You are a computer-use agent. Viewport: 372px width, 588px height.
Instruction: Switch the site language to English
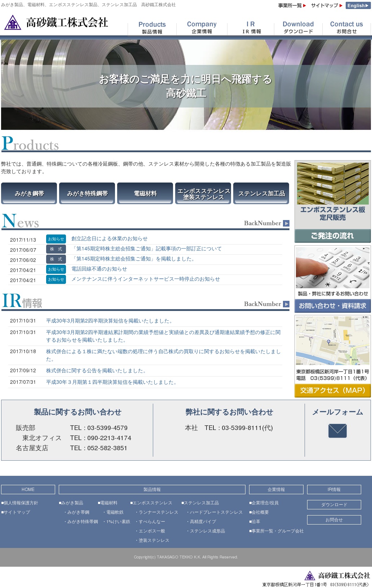pos(358,6)
